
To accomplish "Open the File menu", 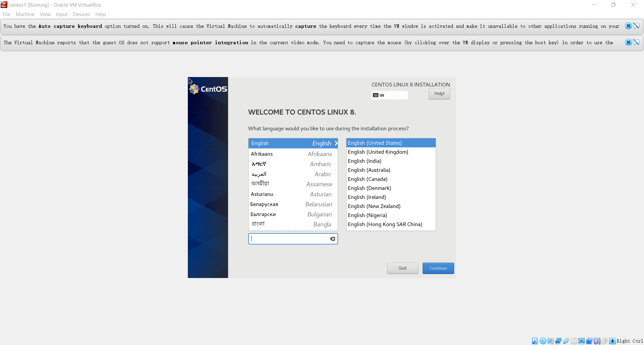I will coord(6,14).
